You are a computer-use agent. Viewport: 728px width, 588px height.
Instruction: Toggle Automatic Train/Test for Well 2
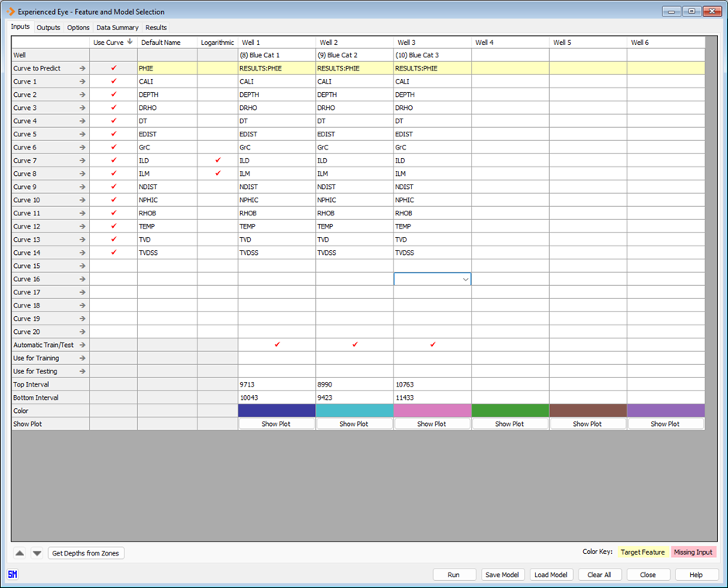point(355,345)
